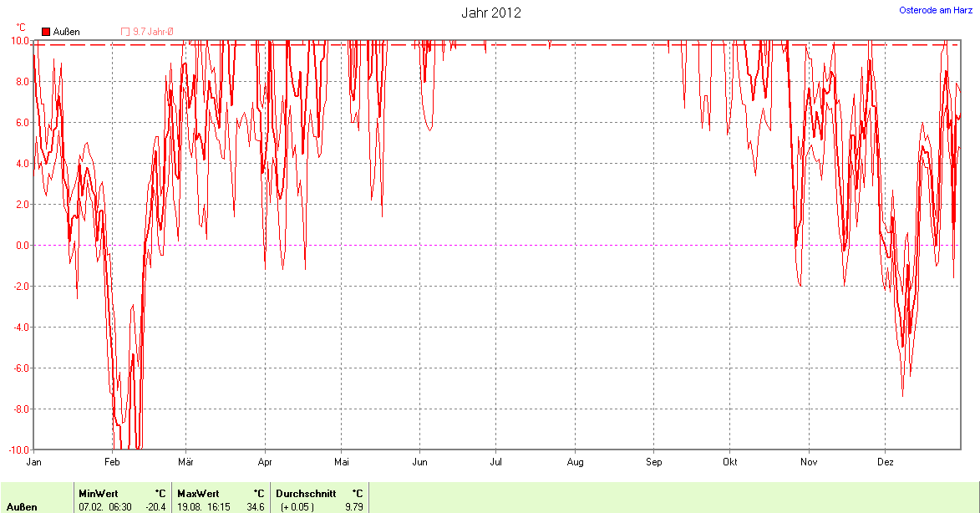Select the MinWert column header

(x=99, y=494)
